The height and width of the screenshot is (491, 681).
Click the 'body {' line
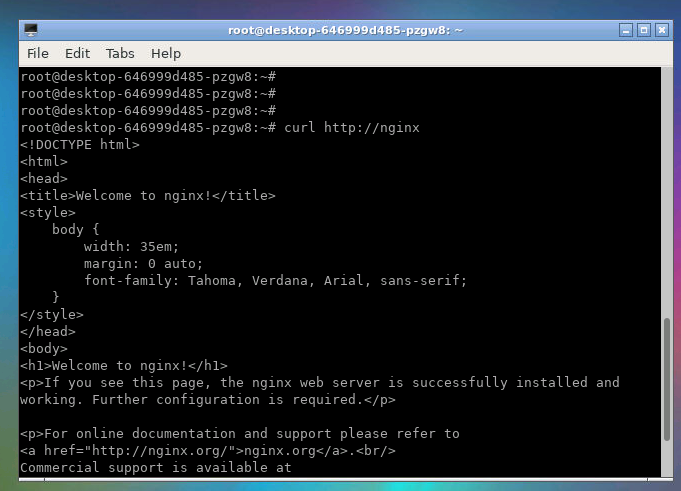coord(76,230)
